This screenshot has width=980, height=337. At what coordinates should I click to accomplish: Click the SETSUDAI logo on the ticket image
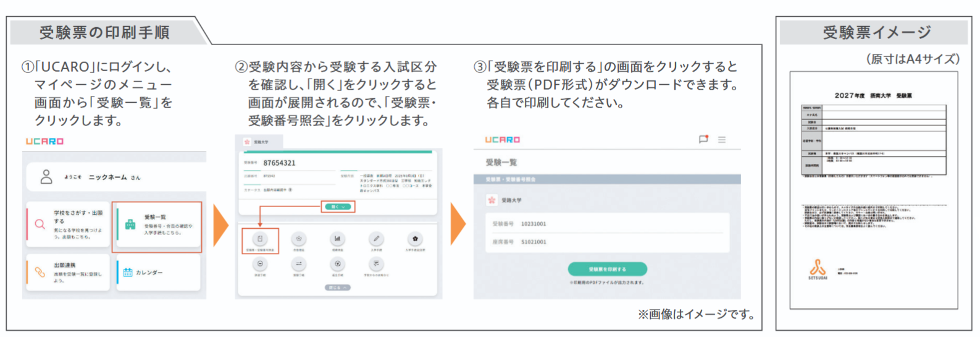pos(818,270)
